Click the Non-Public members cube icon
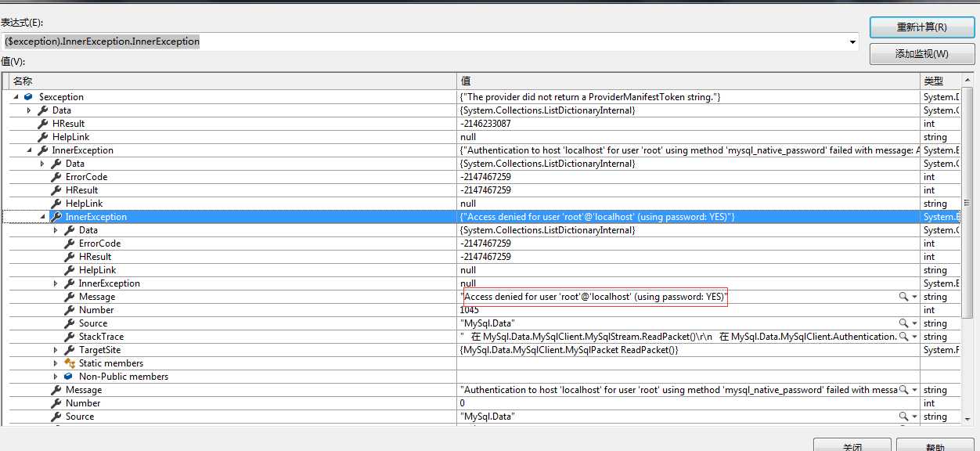Image resolution: width=980 pixels, height=451 pixels. point(70,377)
